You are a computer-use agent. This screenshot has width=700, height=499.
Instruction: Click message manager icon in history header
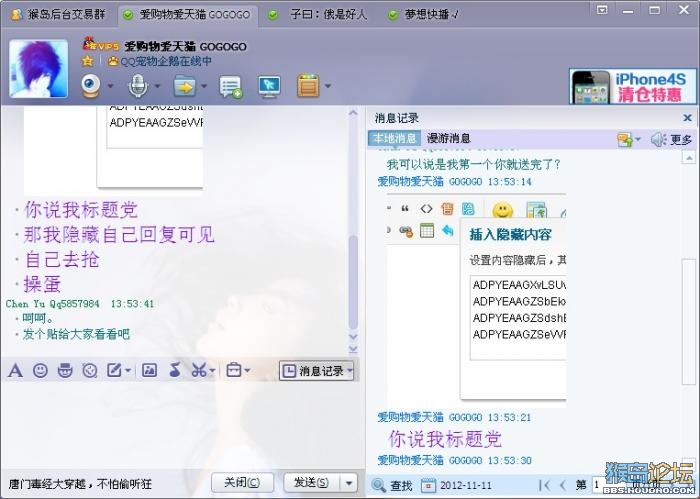pos(625,140)
